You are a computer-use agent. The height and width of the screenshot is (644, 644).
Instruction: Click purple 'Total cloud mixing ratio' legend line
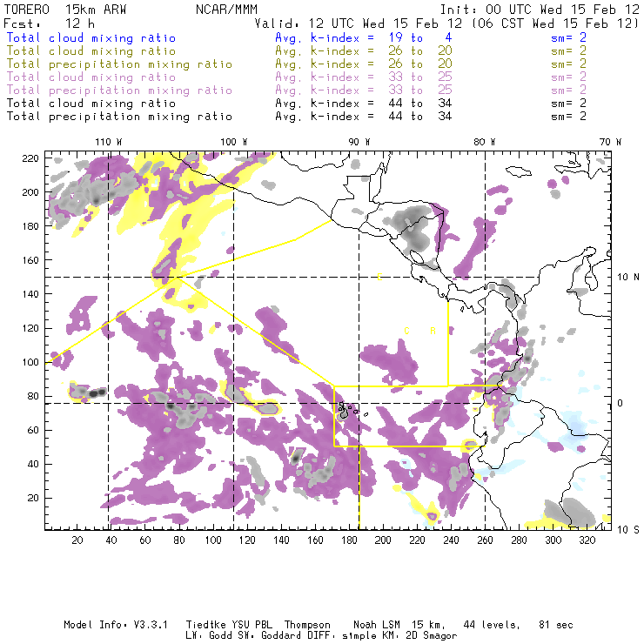pyautogui.click(x=91, y=77)
